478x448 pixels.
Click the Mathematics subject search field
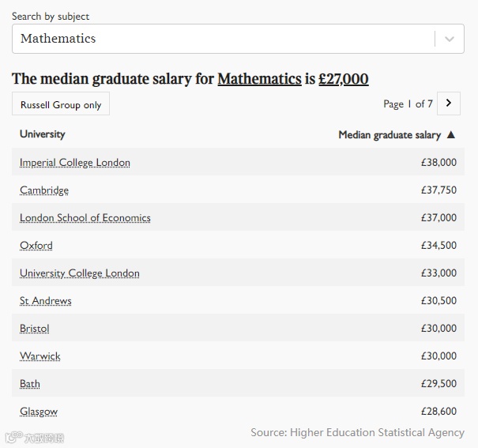click(x=221, y=39)
